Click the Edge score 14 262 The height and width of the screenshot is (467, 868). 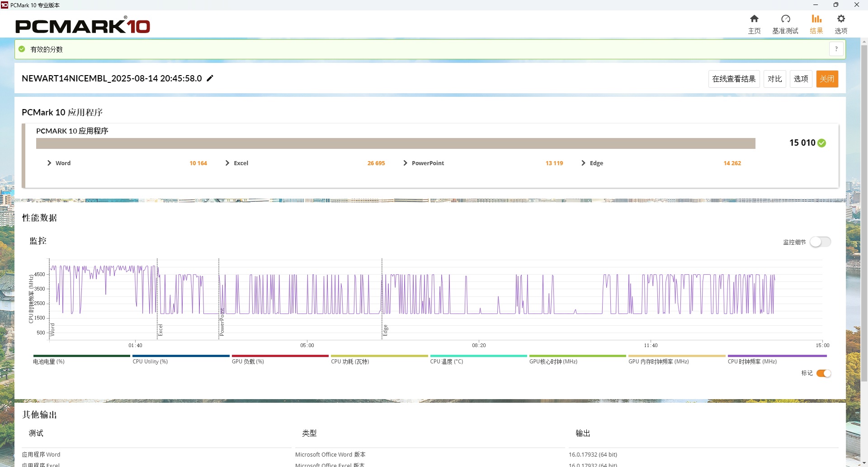pos(732,163)
